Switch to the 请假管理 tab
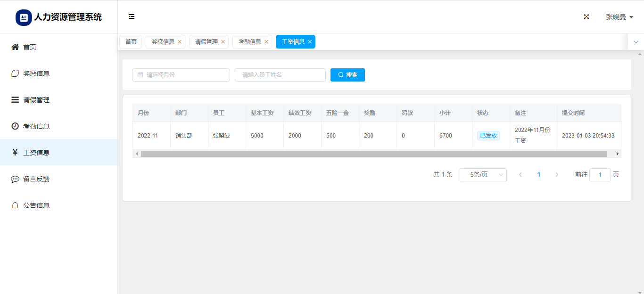Screen dimensions: 644x294 (206, 42)
